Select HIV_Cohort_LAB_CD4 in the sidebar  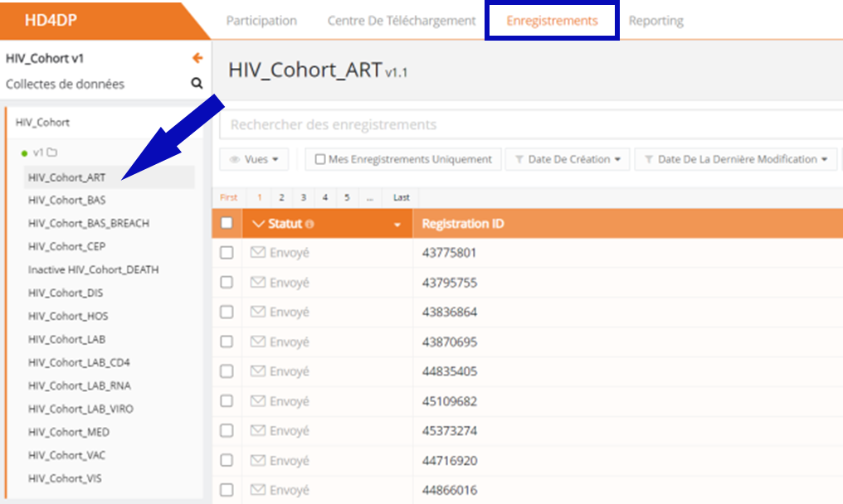point(79,362)
